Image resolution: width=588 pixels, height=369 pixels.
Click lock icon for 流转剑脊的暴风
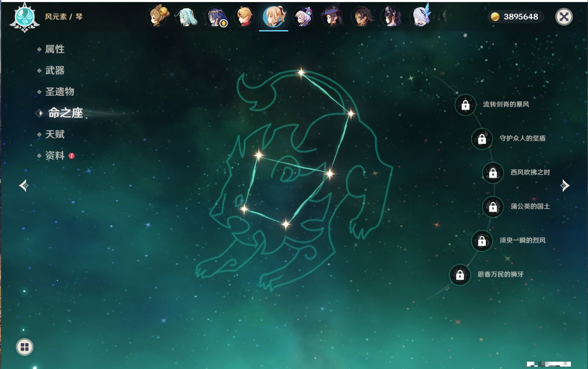pos(465,105)
